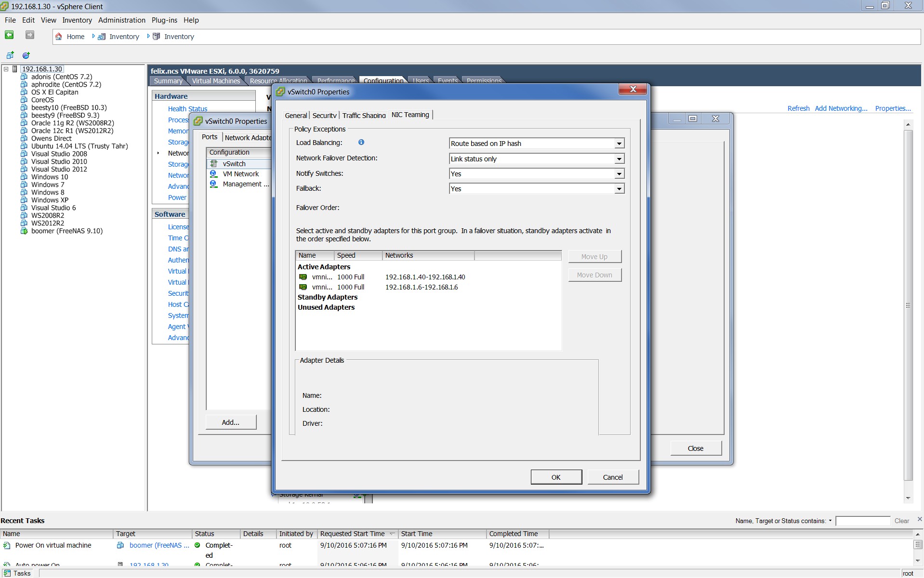The height and width of the screenshot is (578, 924).
Task: Click the second Inventory breadcrumb arrow
Action: tap(148, 36)
